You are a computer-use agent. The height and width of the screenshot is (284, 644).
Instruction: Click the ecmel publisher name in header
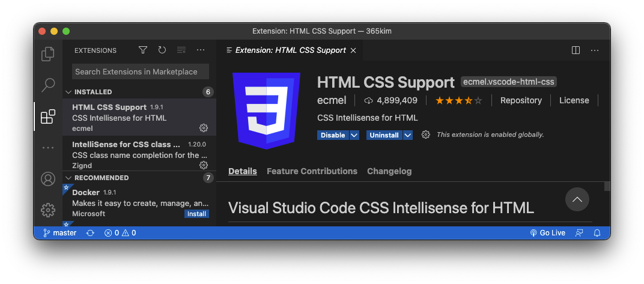click(x=332, y=100)
